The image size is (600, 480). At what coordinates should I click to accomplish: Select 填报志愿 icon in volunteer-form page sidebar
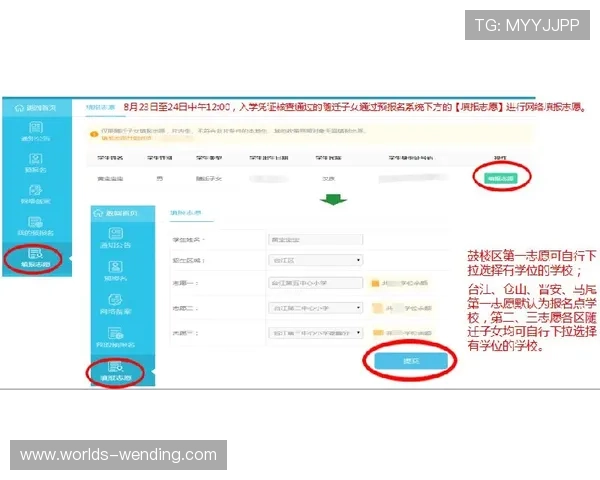point(115,366)
